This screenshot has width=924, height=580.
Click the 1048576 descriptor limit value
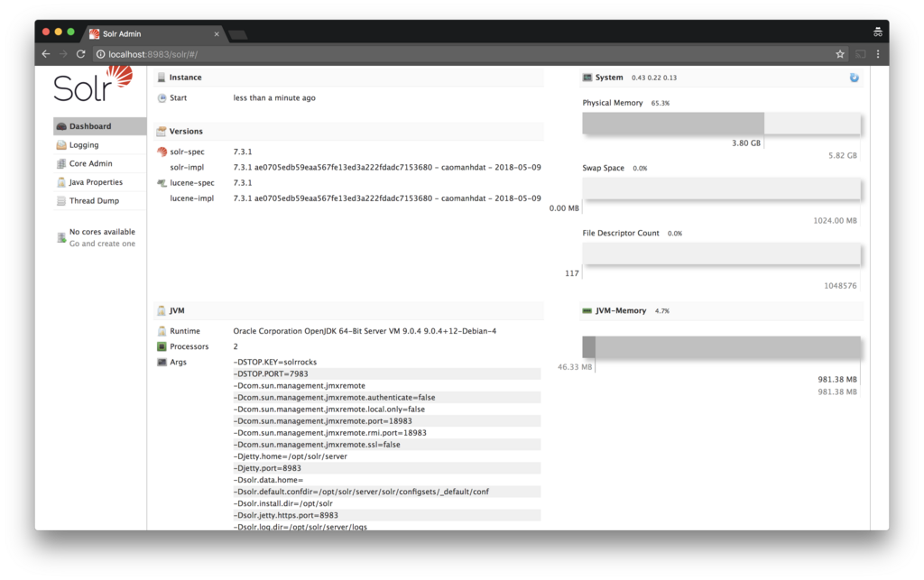(x=840, y=286)
